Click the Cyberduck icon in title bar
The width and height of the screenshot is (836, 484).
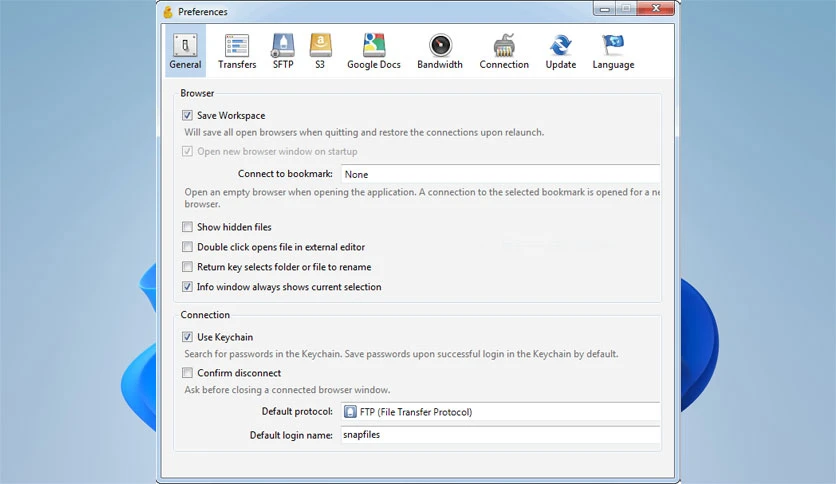tap(168, 12)
